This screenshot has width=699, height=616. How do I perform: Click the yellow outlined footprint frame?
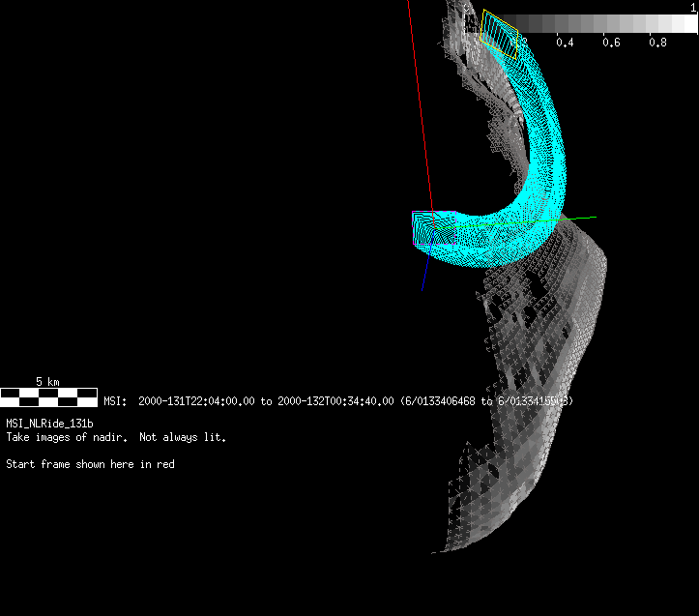[500, 31]
